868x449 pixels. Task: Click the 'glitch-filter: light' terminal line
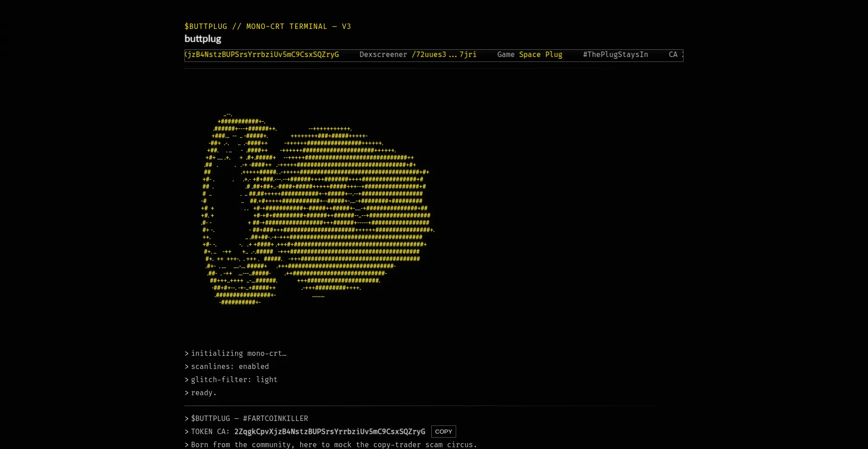point(234,379)
